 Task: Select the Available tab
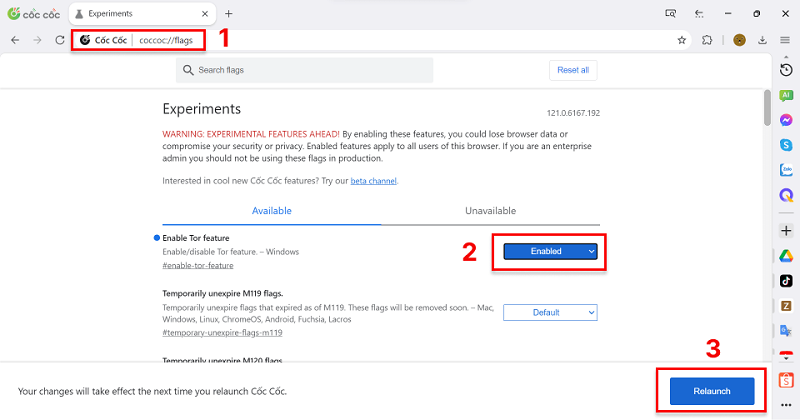[x=271, y=211]
